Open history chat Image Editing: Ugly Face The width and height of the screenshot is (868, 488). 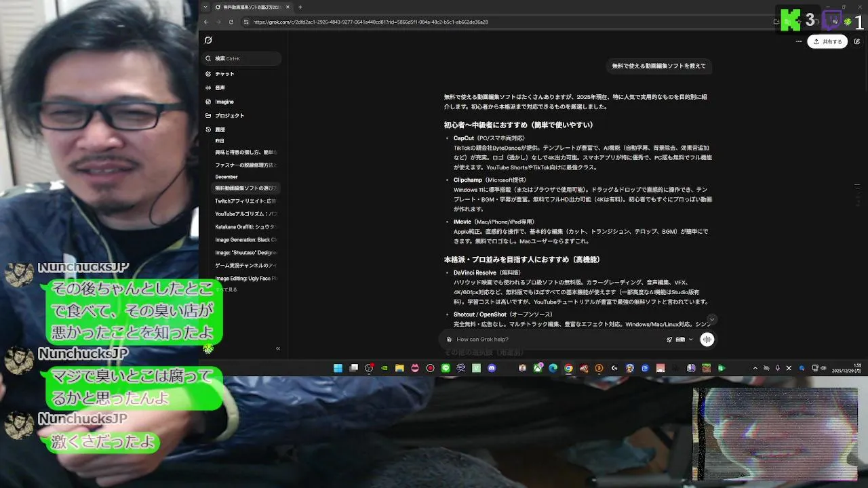click(245, 279)
